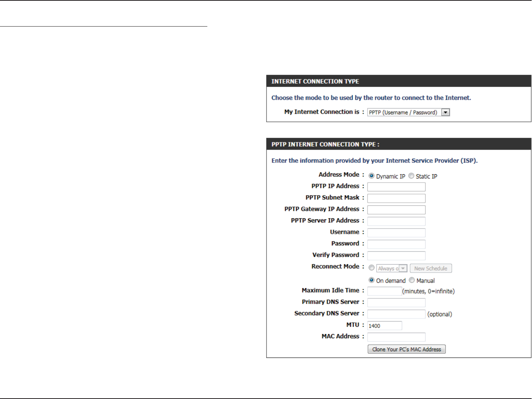Click the PPTP Server IP Address field
This screenshot has width=532, height=399.
(x=396, y=221)
